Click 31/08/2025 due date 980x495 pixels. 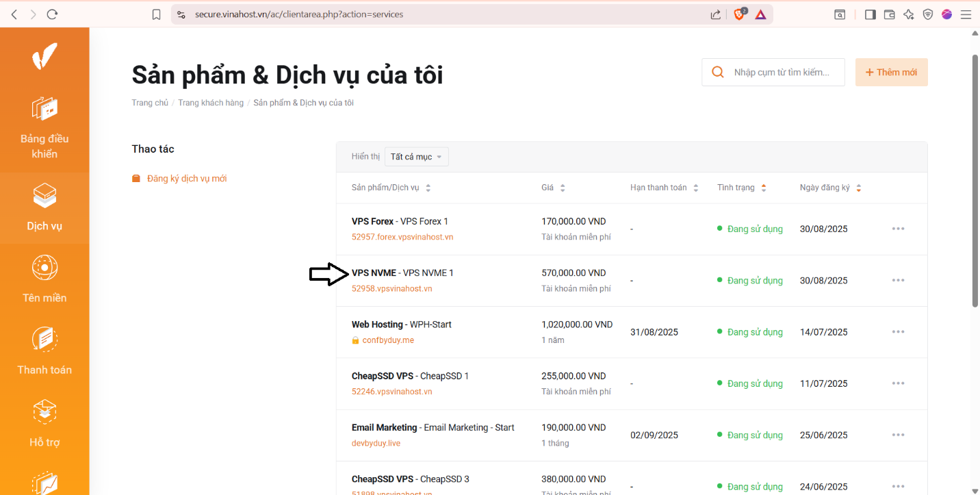click(654, 332)
